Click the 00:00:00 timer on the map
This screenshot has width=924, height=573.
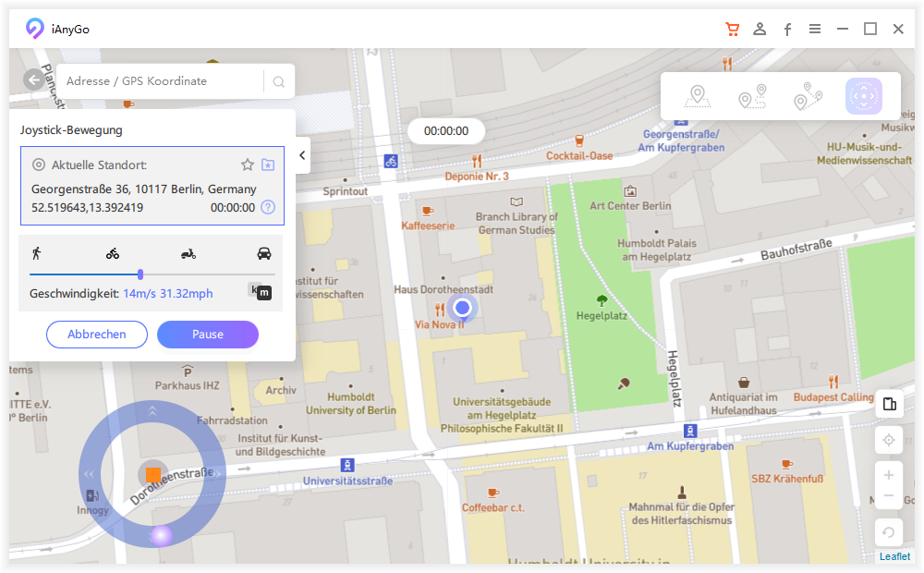point(446,131)
